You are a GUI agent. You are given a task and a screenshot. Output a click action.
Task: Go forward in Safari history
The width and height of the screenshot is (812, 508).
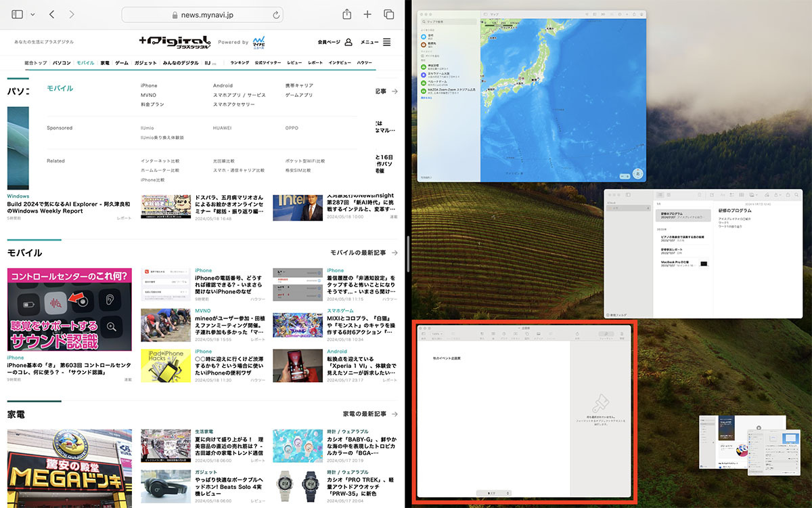coord(72,14)
